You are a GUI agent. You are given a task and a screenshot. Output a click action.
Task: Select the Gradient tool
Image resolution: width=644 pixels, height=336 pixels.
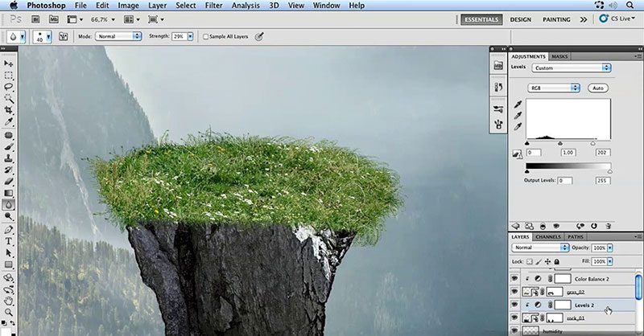click(8, 193)
